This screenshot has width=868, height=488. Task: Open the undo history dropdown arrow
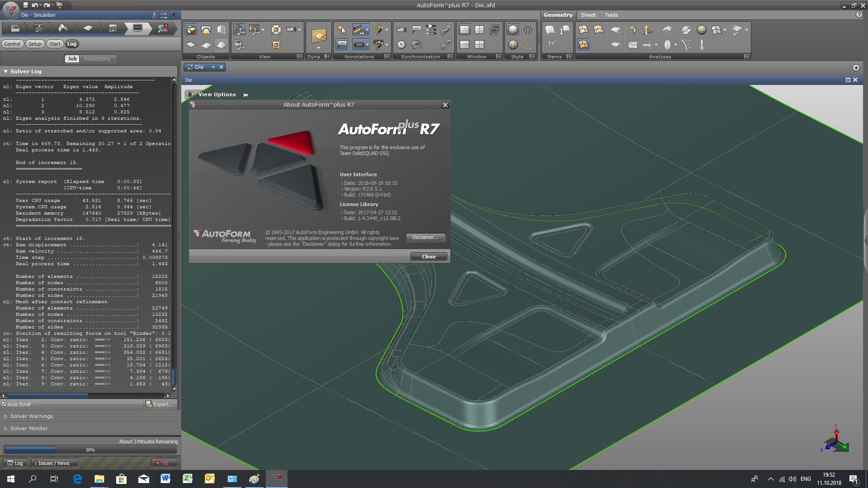[x=41, y=5]
